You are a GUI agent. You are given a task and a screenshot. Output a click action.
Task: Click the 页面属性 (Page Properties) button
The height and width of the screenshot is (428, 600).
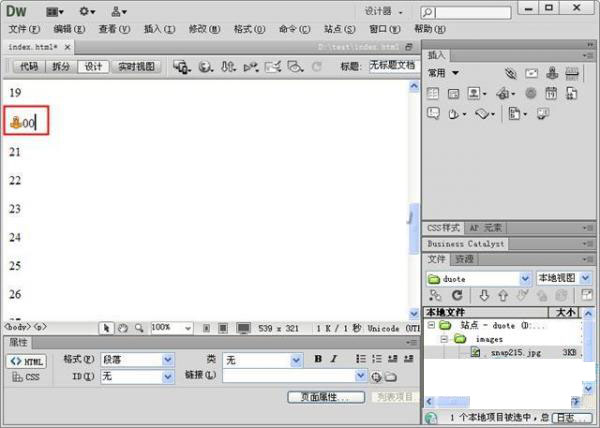tap(325, 397)
